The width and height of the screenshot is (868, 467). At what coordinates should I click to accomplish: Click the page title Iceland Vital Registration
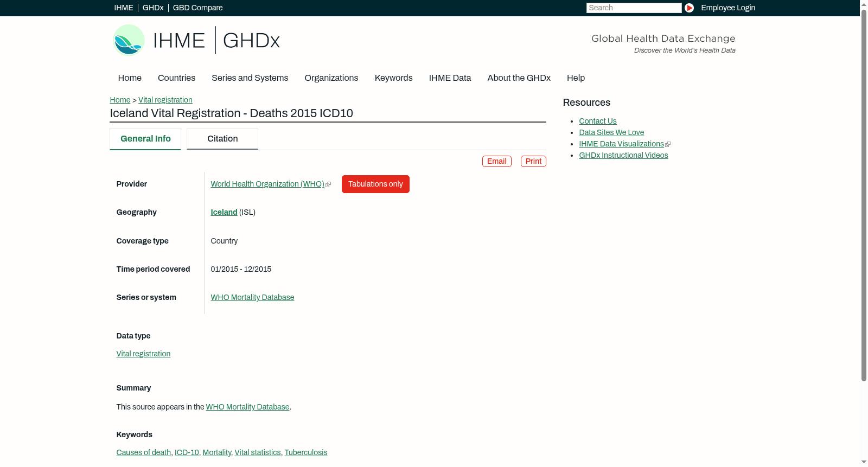point(232,113)
